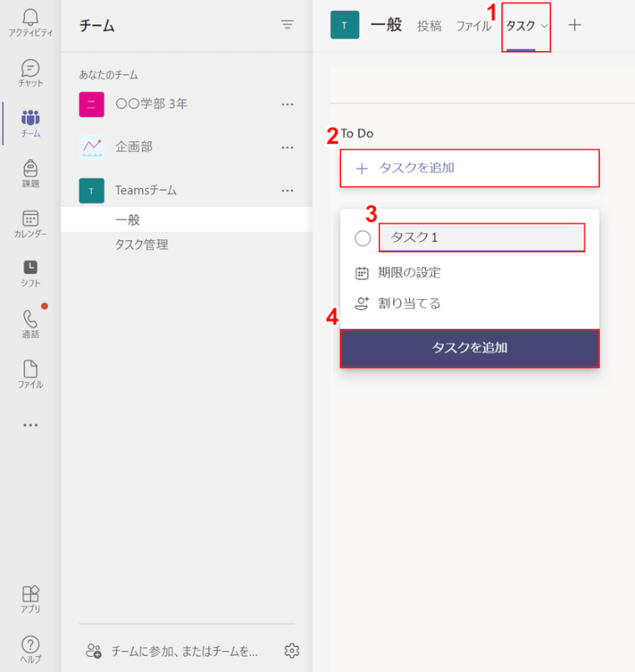Open more options for 企画部 team
The image size is (635, 672).
(287, 148)
